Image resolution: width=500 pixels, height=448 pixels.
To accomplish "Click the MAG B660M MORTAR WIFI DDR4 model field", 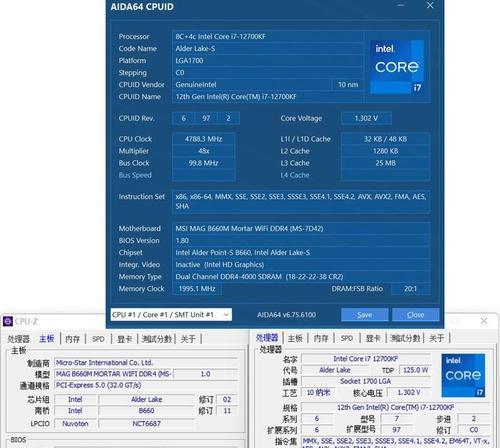I will click(114, 374).
